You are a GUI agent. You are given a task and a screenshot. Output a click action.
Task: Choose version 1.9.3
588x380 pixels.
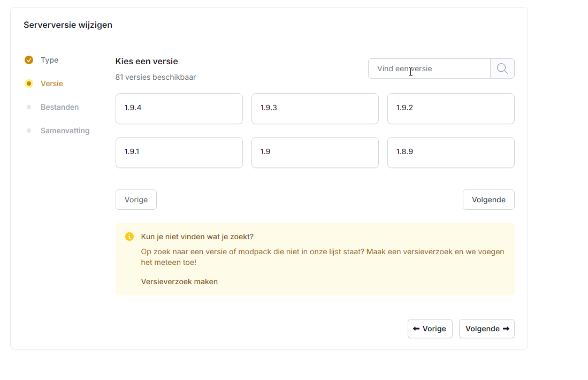315,109
